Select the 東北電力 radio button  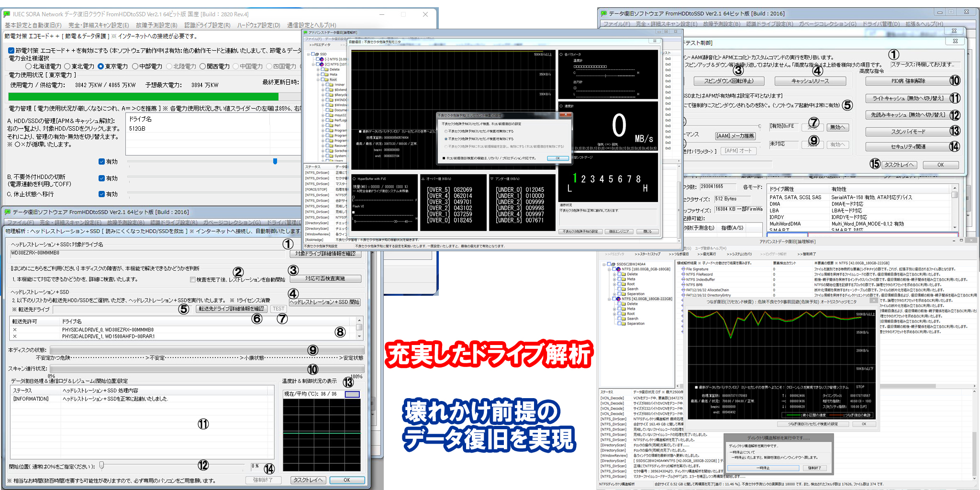pyautogui.click(x=67, y=67)
